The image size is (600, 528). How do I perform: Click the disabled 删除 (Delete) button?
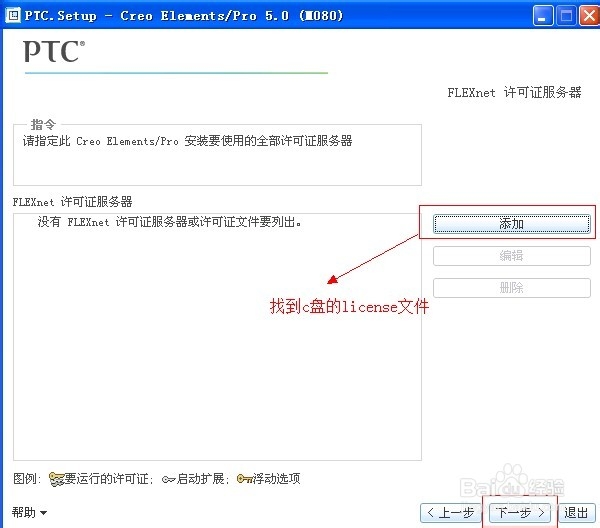pos(512,288)
